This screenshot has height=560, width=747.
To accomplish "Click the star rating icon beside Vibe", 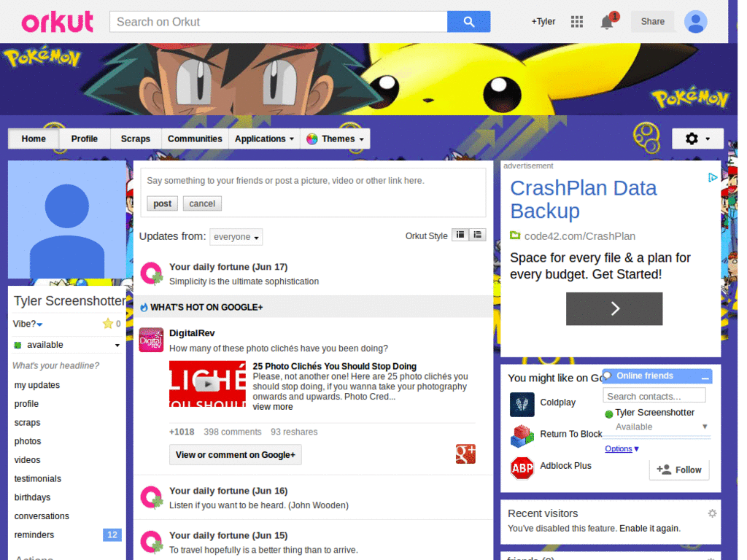I will [x=108, y=324].
